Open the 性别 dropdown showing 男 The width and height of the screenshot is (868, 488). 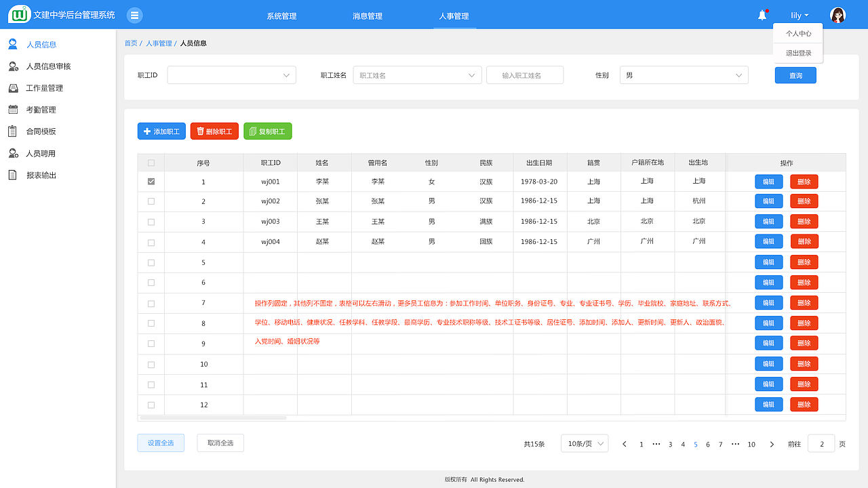pyautogui.click(x=684, y=75)
